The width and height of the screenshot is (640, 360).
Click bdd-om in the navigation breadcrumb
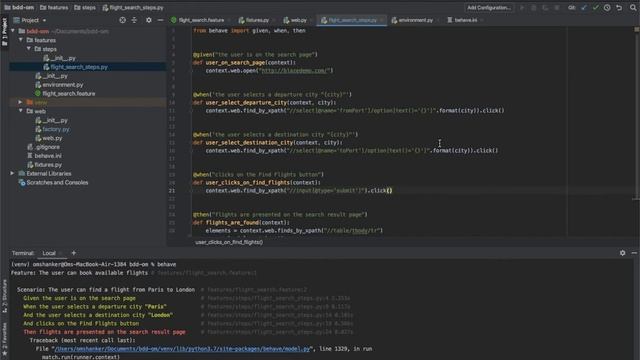point(19,7)
